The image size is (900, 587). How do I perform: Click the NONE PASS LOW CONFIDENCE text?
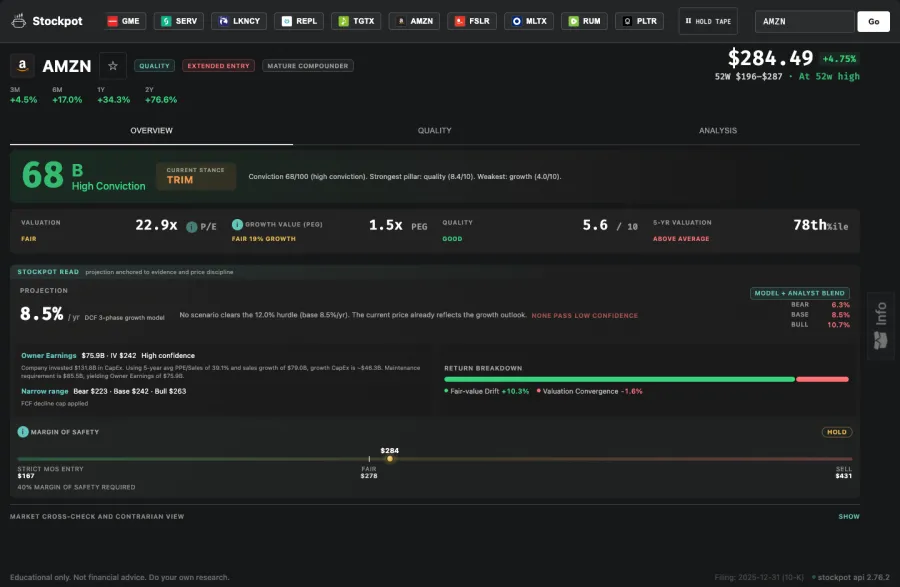(x=584, y=316)
